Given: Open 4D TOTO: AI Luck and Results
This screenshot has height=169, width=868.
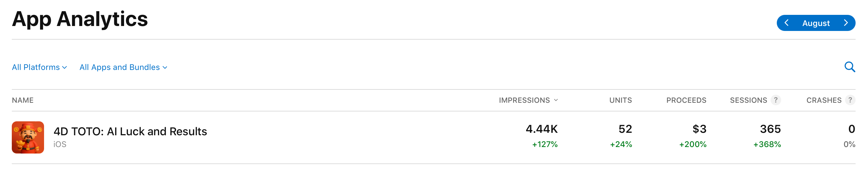Looking at the screenshot, I should [130, 131].
